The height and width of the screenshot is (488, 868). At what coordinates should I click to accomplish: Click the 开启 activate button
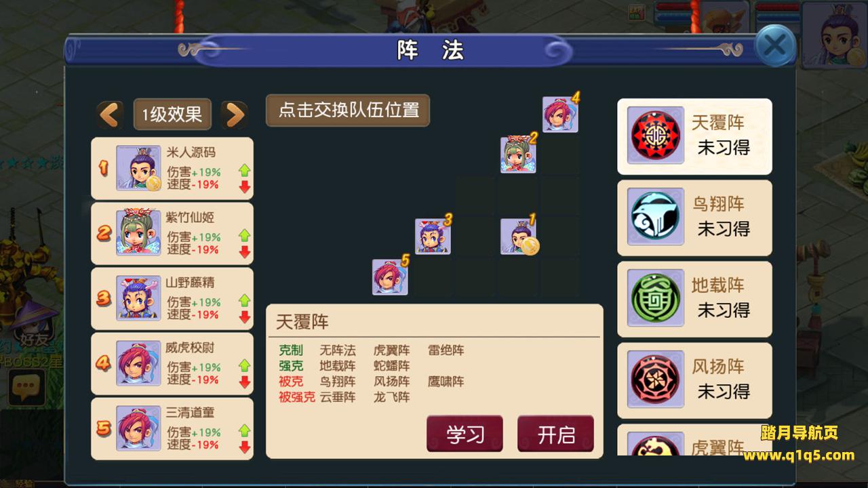coord(555,434)
